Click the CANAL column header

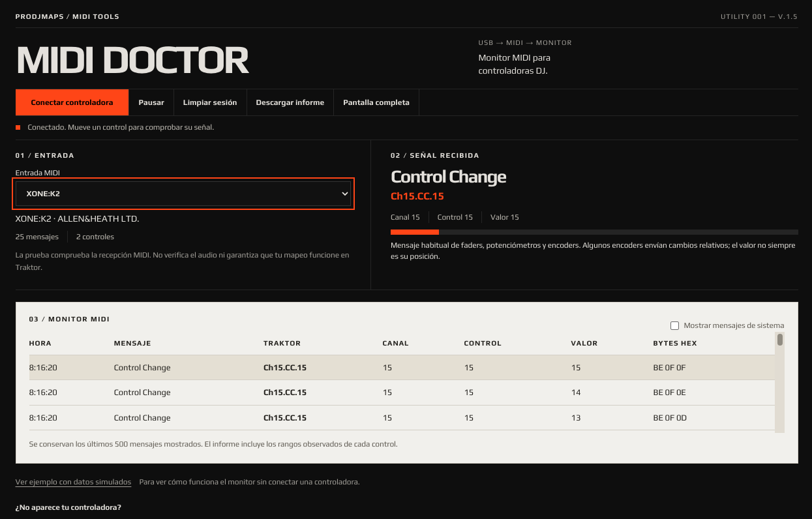coord(396,343)
